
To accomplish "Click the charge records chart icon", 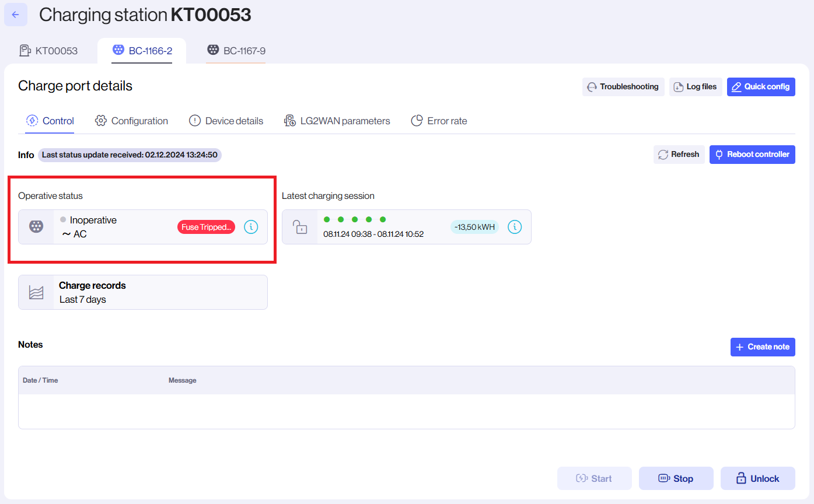I will 36,292.
